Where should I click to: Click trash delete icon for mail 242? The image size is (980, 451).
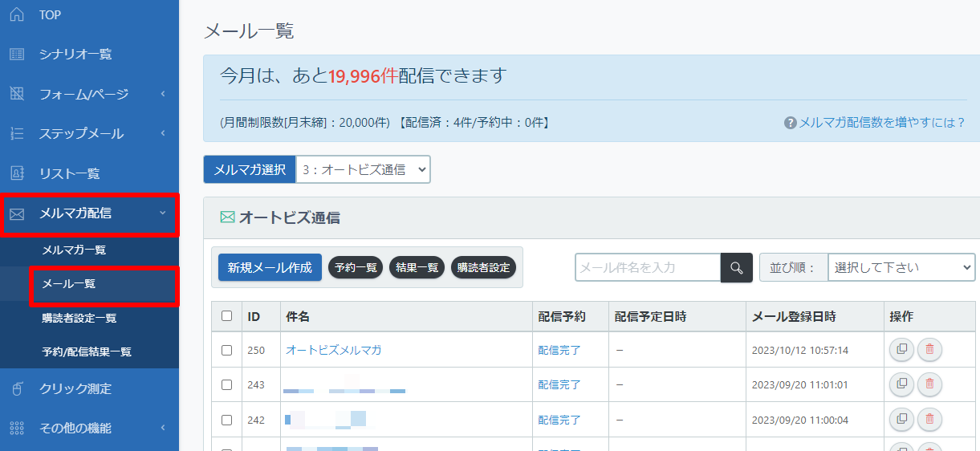(x=929, y=419)
